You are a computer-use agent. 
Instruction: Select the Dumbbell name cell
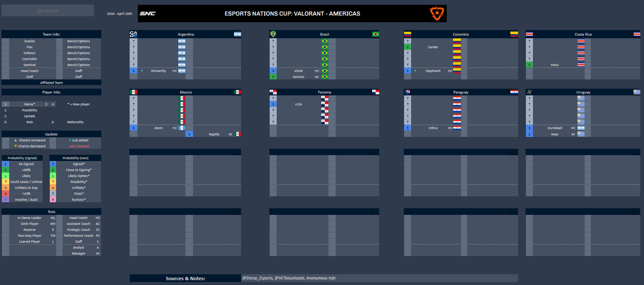pos(555,128)
